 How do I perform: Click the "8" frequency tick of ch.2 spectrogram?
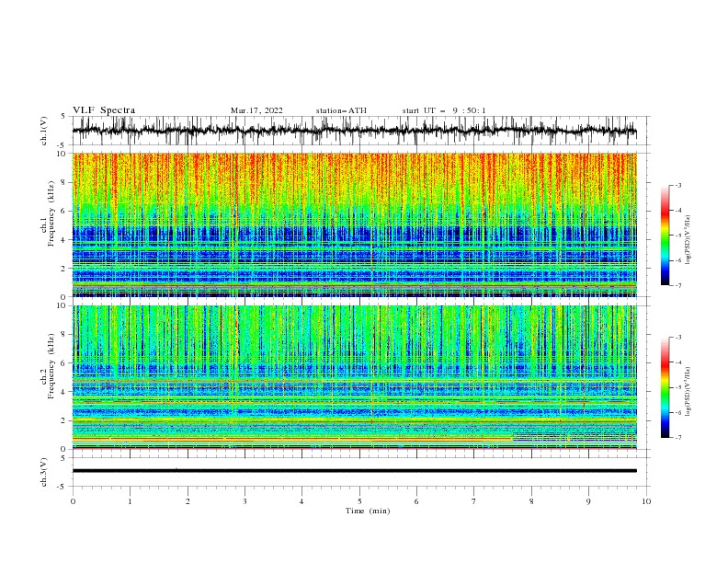(64, 335)
